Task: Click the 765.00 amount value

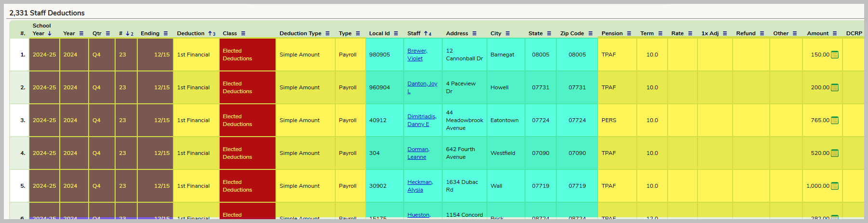Action: [x=820, y=120]
